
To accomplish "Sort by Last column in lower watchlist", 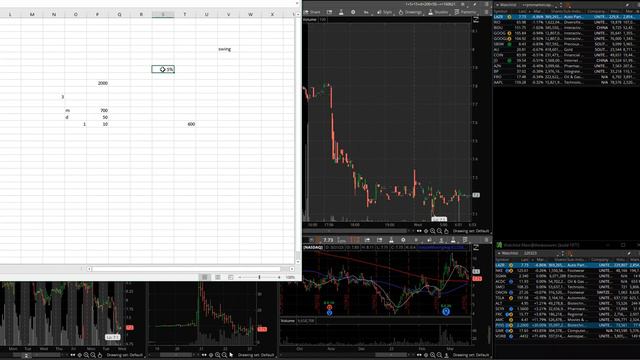I will point(524,260).
